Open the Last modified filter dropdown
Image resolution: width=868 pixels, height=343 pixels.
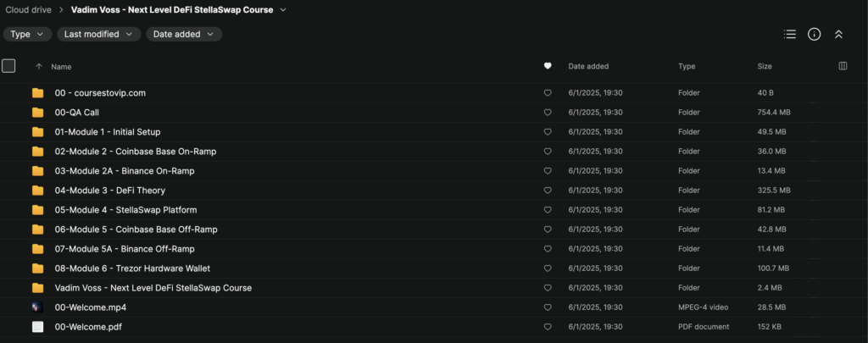(98, 35)
